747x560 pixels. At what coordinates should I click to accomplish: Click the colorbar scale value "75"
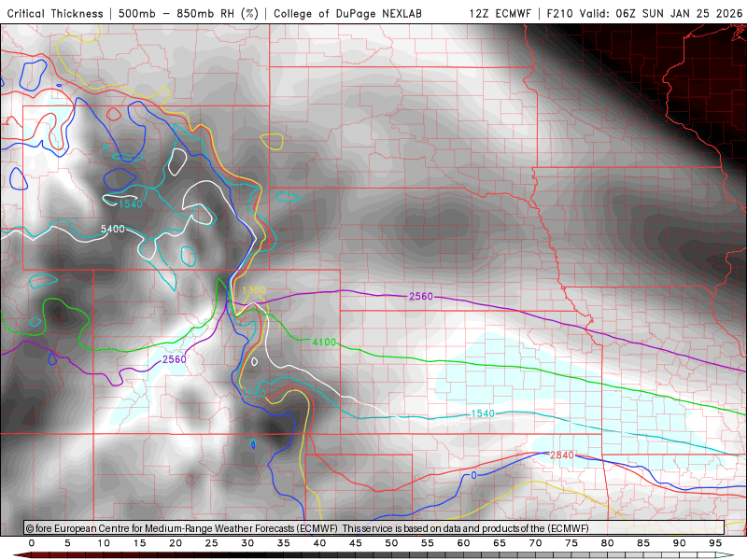571,543
